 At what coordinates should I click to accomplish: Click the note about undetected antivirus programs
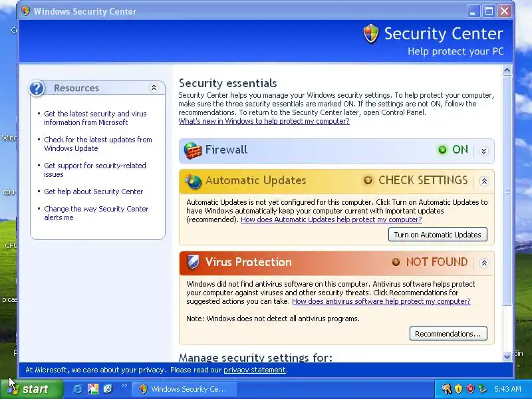pos(273,319)
